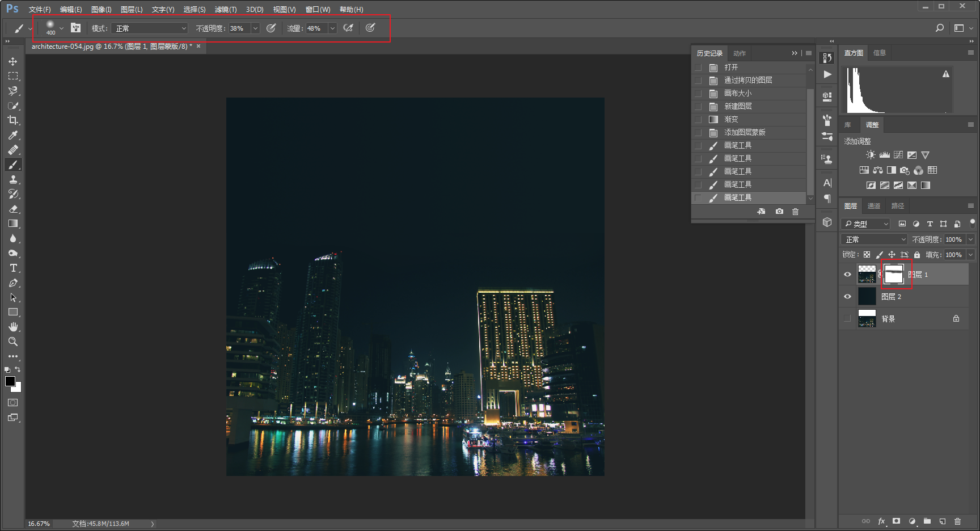This screenshot has height=531, width=980.
Task: Open the 滤镜(T) menu
Action: [x=226, y=10]
